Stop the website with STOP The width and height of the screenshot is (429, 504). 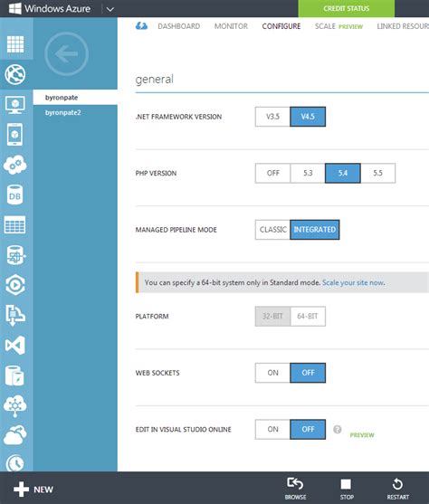point(347,489)
